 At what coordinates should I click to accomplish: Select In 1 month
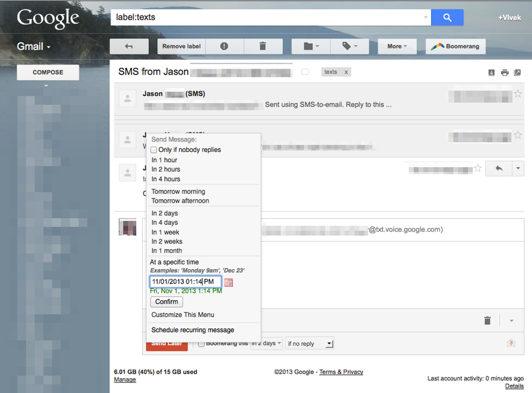tap(166, 250)
